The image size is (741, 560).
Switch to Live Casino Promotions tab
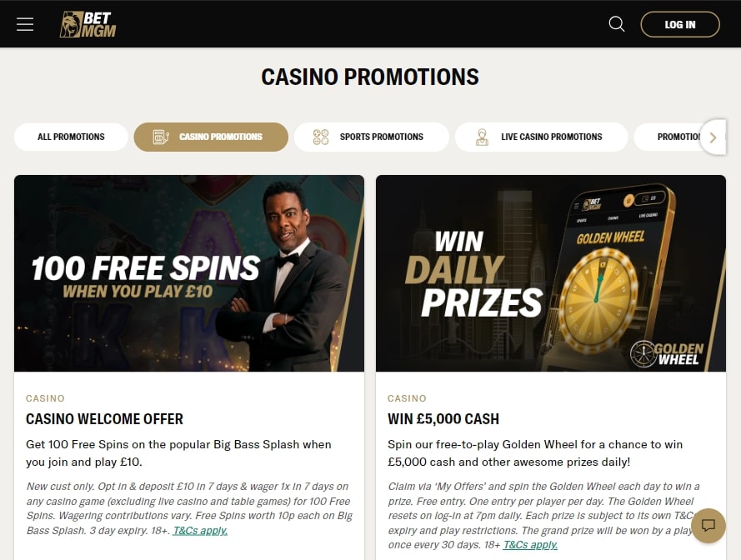coord(541,137)
